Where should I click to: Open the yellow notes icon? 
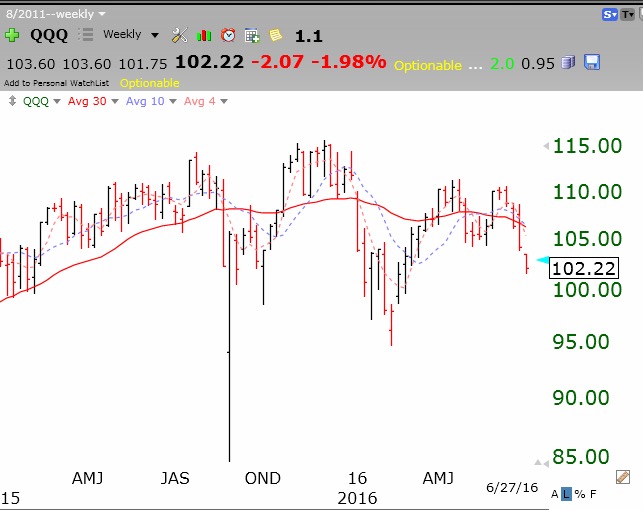276,35
